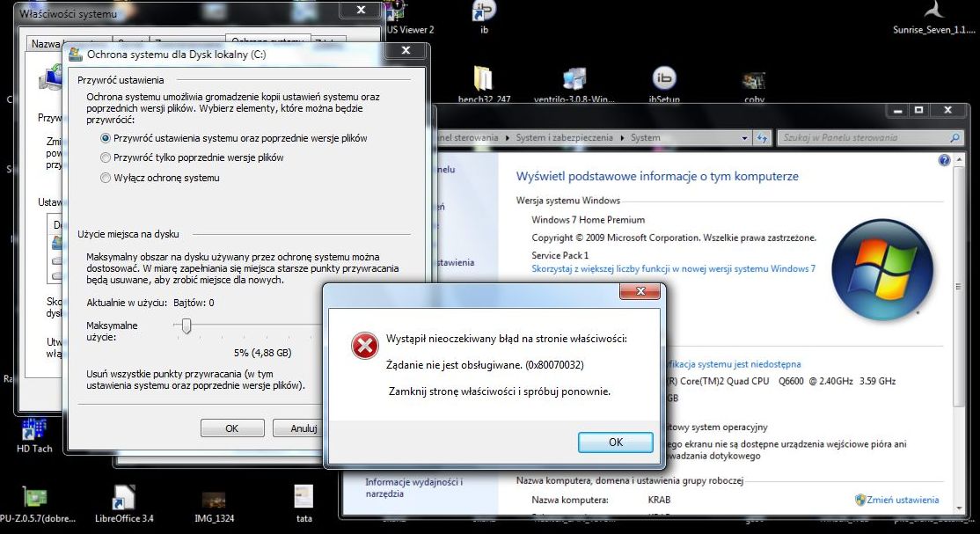This screenshot has width=980, height=534.
Task: Click the system rating unavailable link
Action: 733,364
